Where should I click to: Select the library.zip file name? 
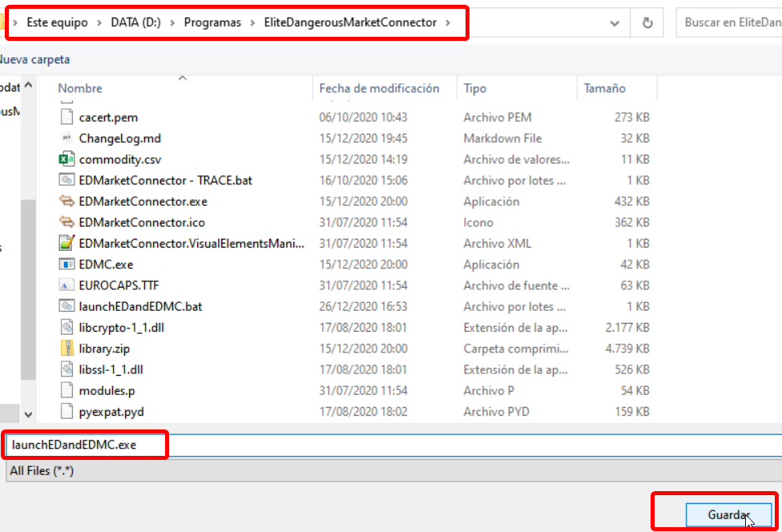click(x=104, y=349)
